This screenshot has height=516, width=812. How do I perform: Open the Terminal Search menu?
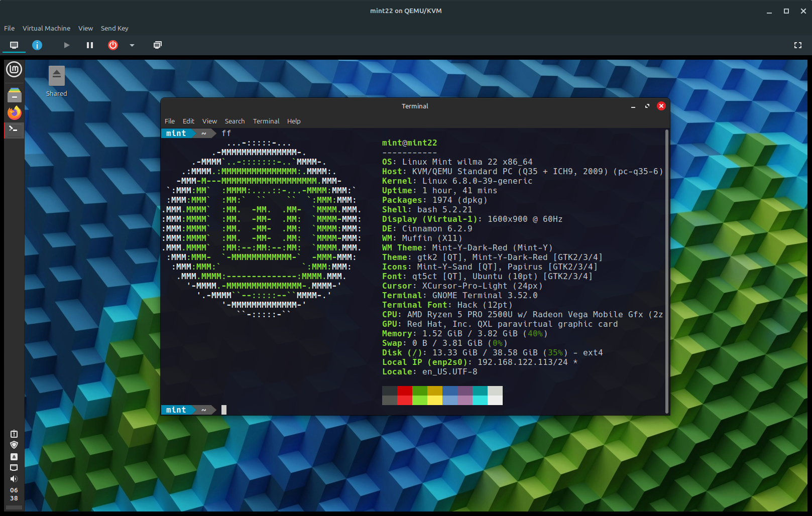coord(235,121)
